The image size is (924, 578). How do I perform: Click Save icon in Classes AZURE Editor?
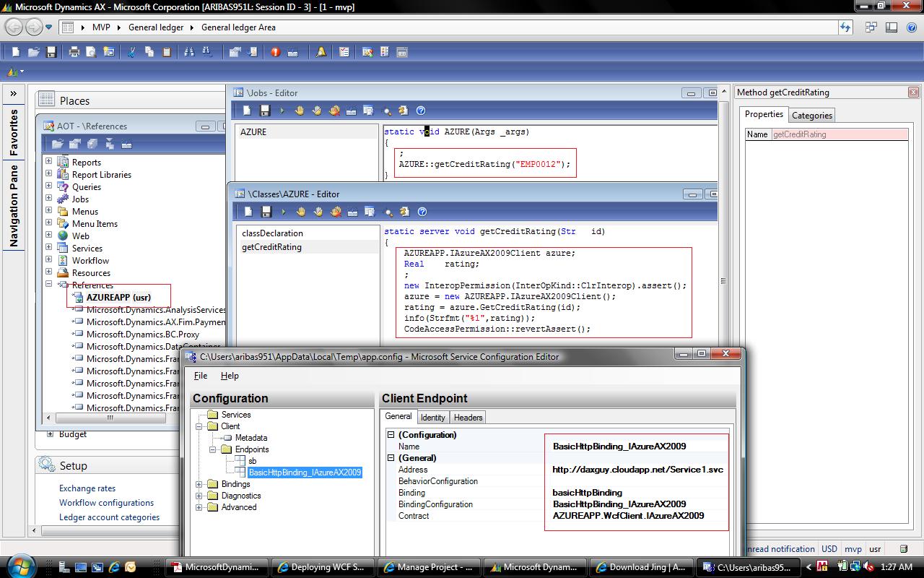point(266,212)
